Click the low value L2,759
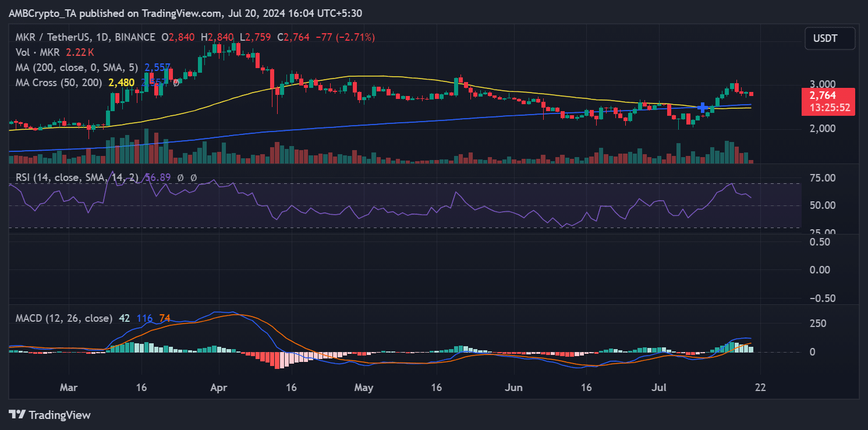Viewport: 868px width, 430px height. click(x=256, y=37)
